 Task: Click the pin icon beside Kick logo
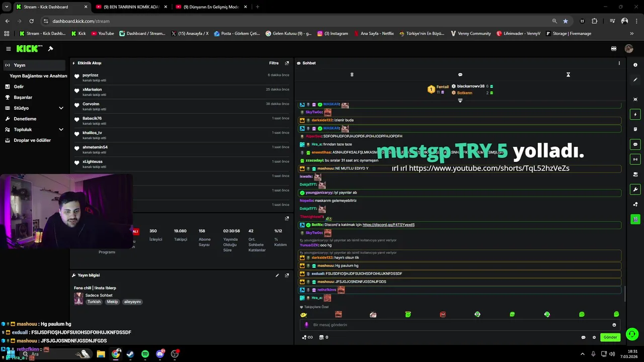(x=50, y=49)
